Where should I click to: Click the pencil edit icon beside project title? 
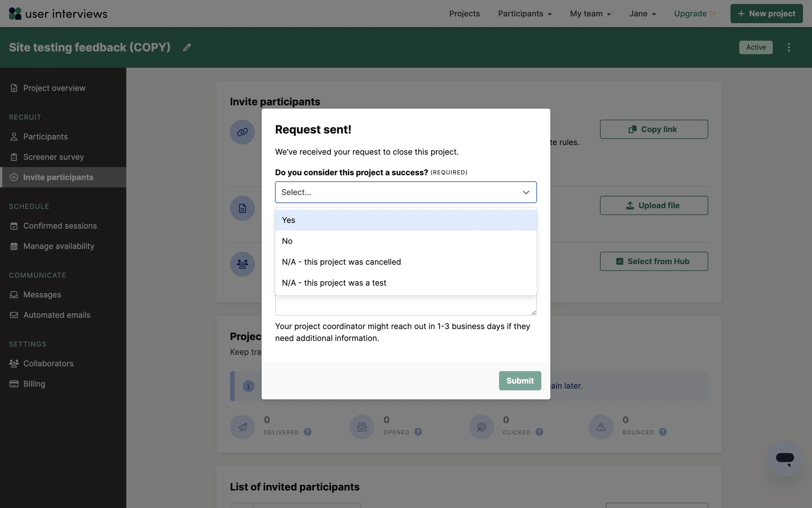[x=187, y=47]
